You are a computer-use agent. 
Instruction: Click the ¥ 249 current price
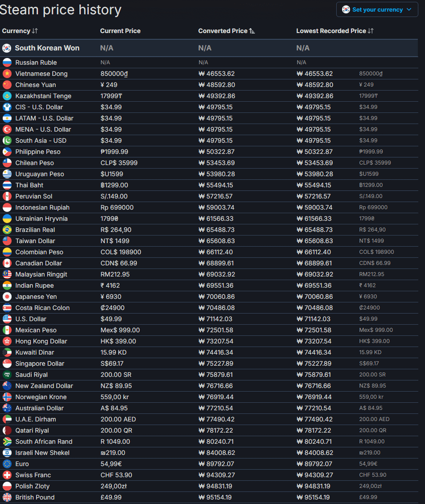[109, 85]
